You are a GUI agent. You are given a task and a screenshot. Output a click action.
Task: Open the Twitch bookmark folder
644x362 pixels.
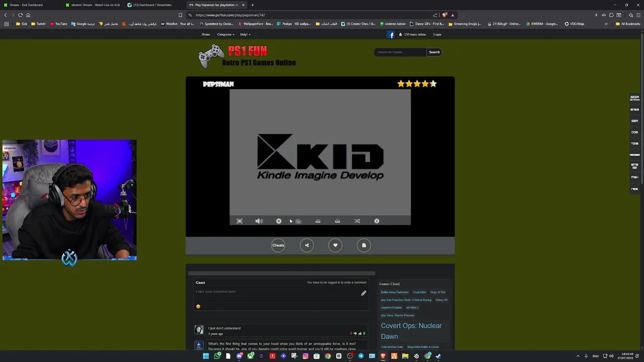pos(38,24)
